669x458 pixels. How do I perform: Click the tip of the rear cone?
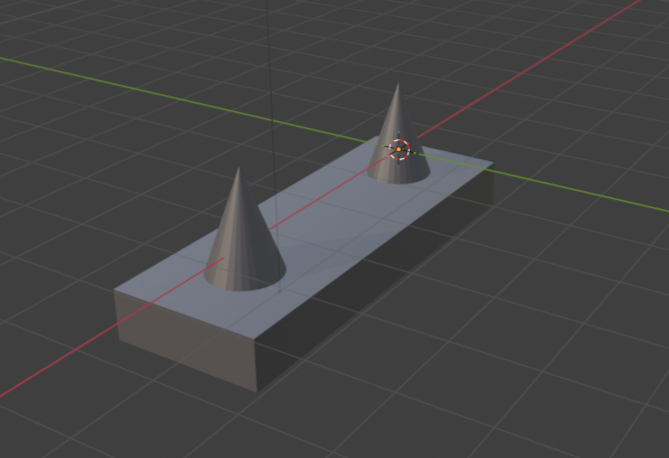pyautogui.click(x=396, y=86)
